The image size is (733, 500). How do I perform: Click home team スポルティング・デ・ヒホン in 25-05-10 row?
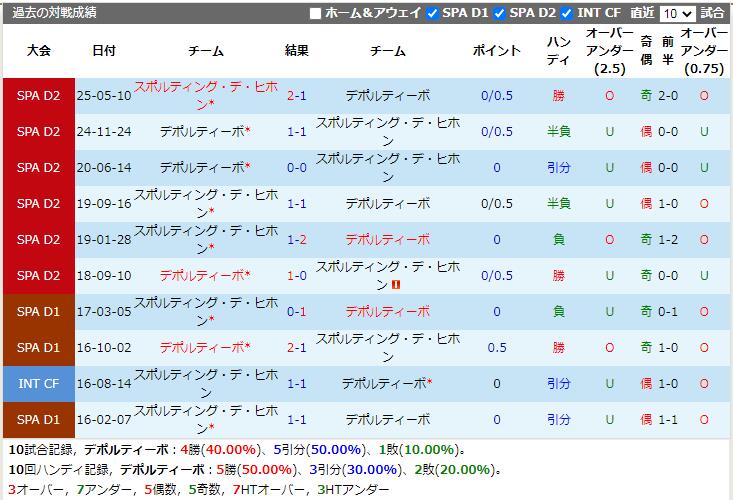[206, 95]
